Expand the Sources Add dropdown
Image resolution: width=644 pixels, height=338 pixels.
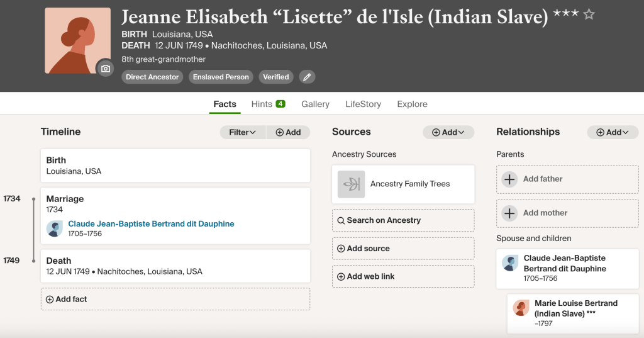coord(448,132)
